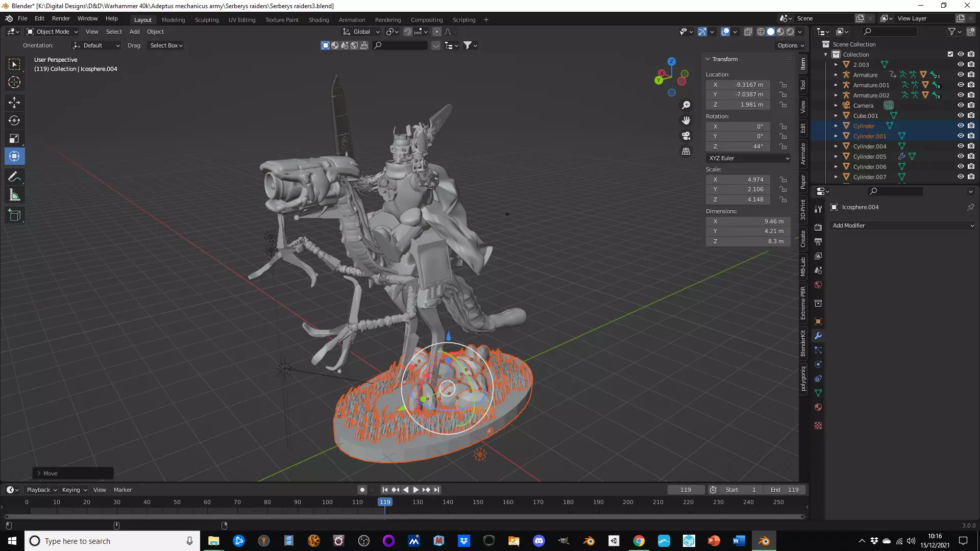Click the End frame 119 field
Image resolution: width=980 pixels, height=551 pixels.
[786, 490]
